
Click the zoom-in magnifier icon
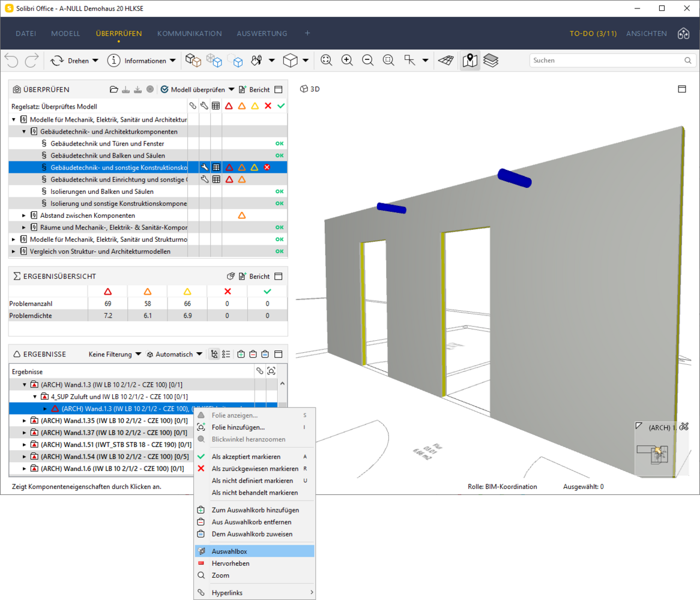click(347, 60)
